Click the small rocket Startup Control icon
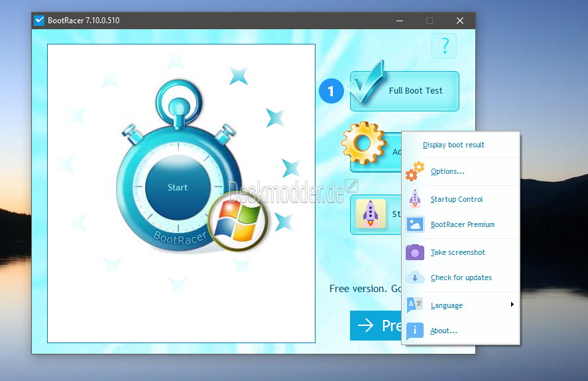 (415, 199)
